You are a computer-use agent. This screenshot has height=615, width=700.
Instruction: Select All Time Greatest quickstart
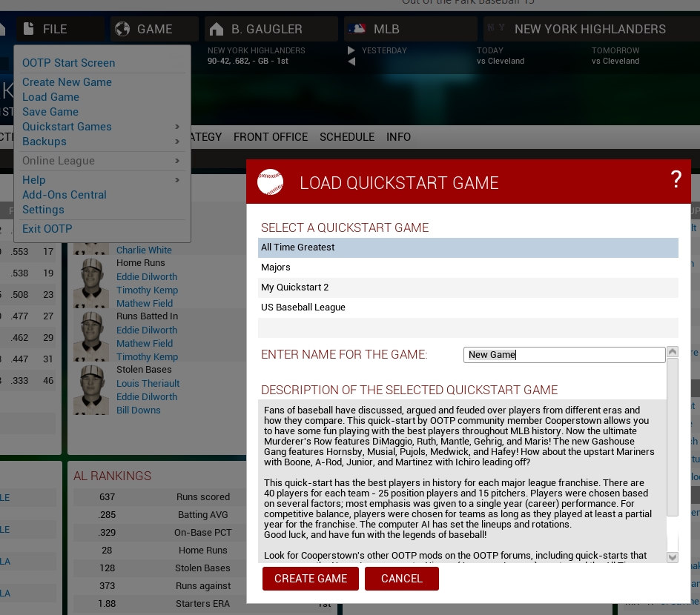click(x=468, y=247)
